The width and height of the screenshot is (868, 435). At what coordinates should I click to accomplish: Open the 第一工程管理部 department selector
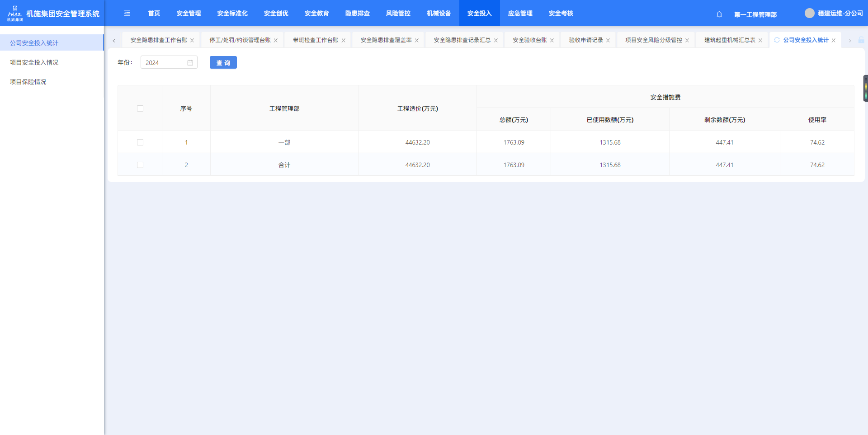[x=755, y=14]
